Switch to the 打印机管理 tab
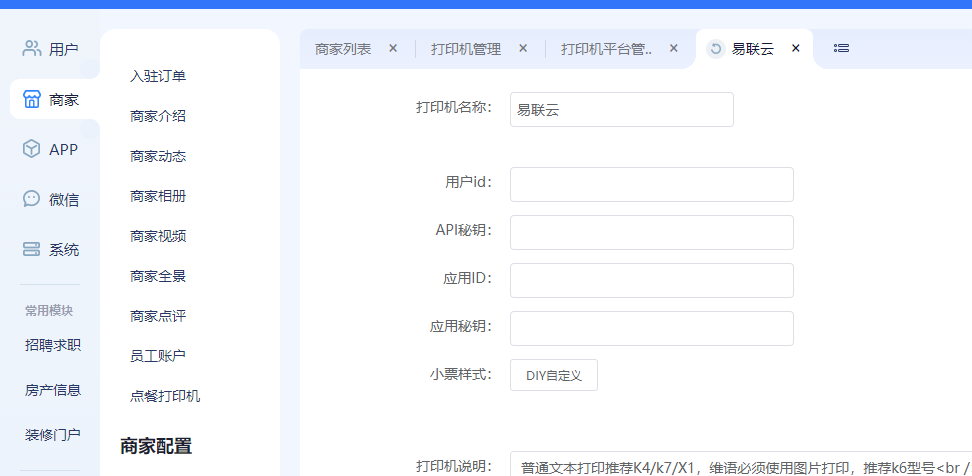Screen dimensions: 972x476 466,49
